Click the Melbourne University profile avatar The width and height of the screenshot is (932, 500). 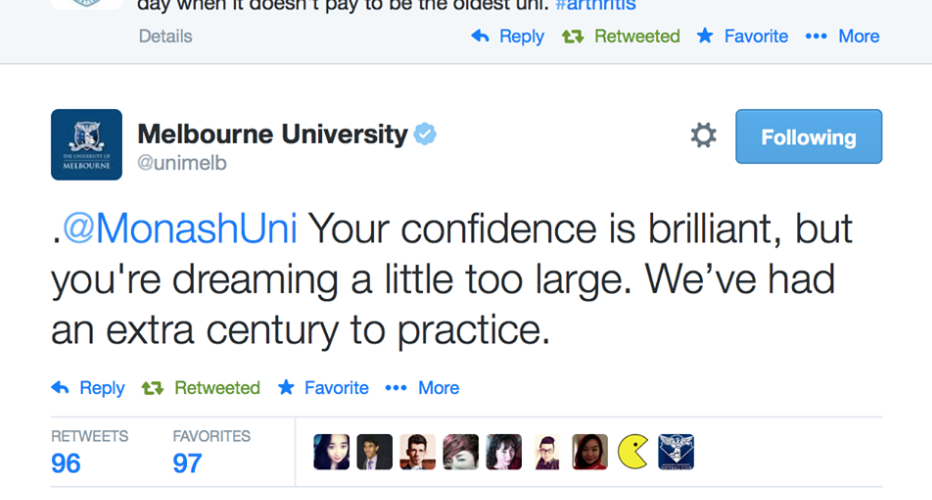(86, 144)
